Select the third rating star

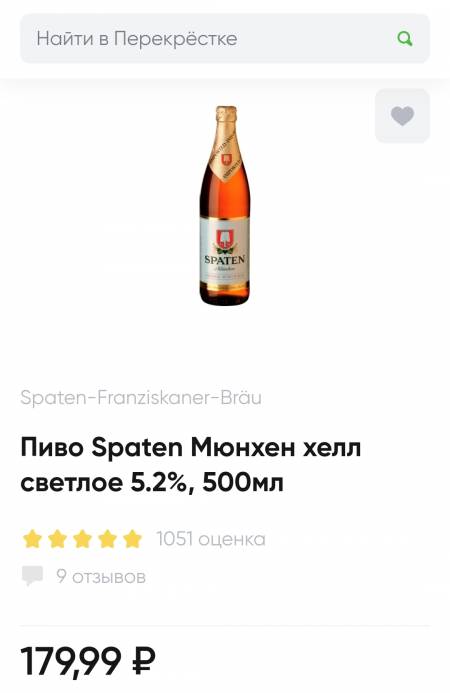[x=82, y=540]
